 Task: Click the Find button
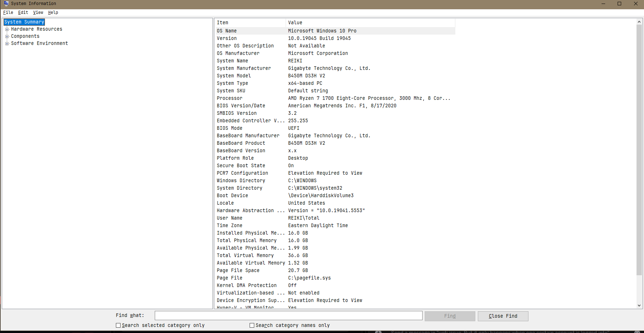point(450,316)
